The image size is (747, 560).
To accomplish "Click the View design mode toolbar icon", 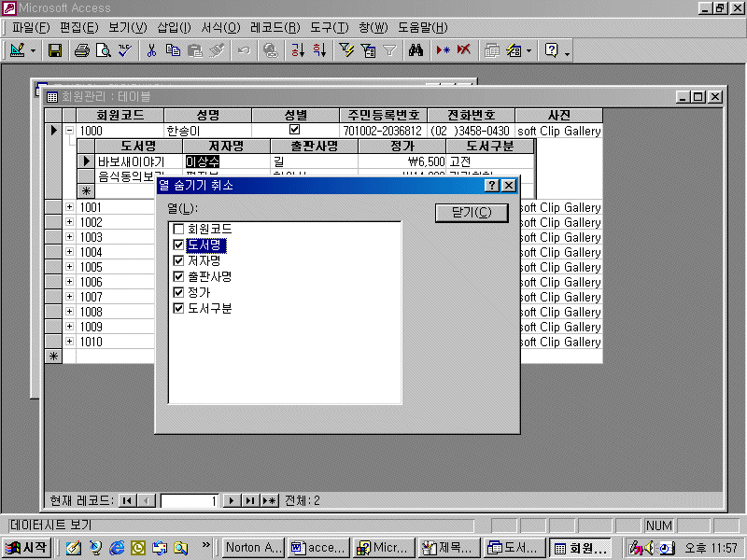I will click(x=17, y=50).
